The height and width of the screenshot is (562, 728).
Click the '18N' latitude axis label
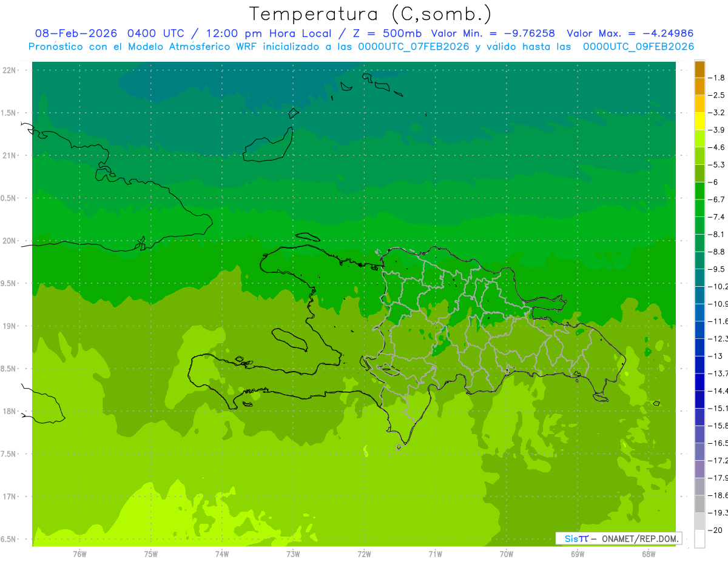10,411
